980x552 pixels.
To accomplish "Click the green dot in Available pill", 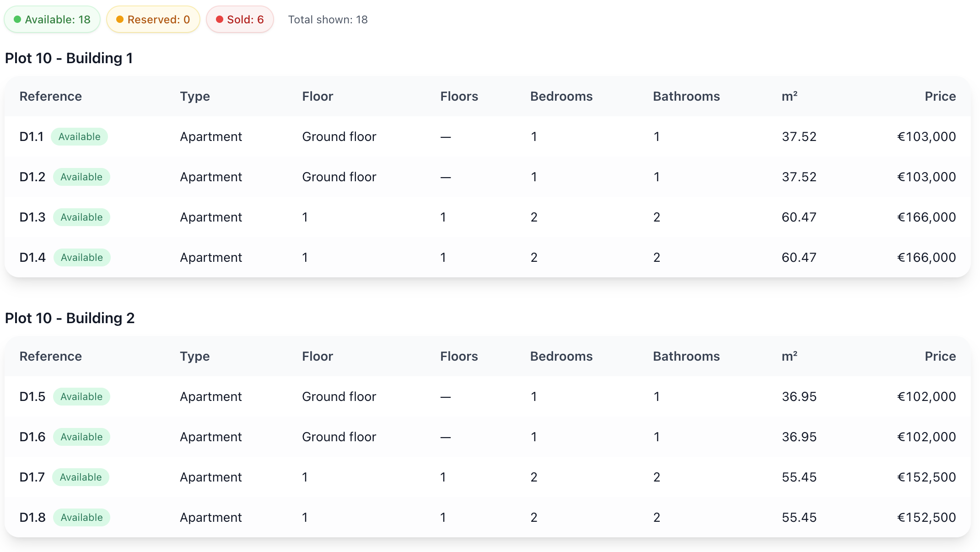I will coord(17,20).
